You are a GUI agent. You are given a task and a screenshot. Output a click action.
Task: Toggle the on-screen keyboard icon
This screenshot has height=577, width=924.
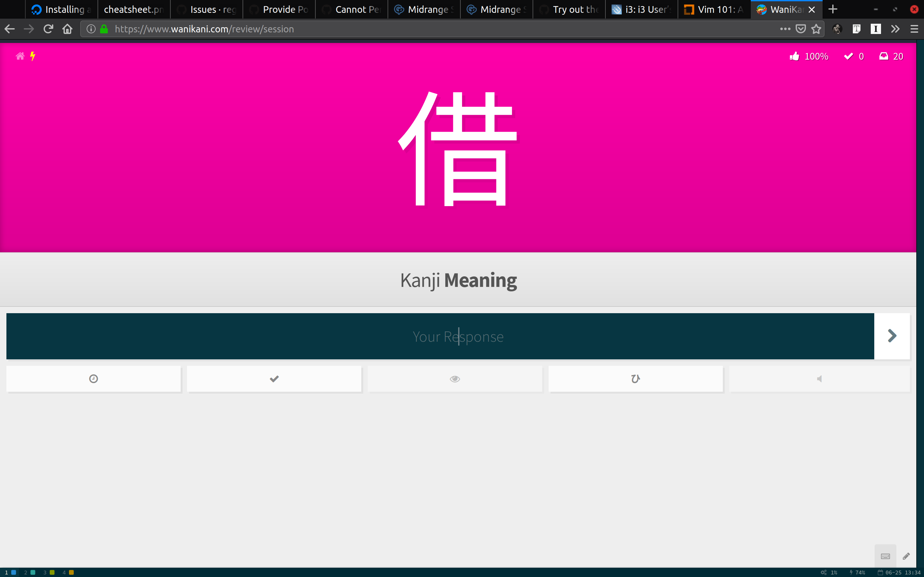pos(885,556)
